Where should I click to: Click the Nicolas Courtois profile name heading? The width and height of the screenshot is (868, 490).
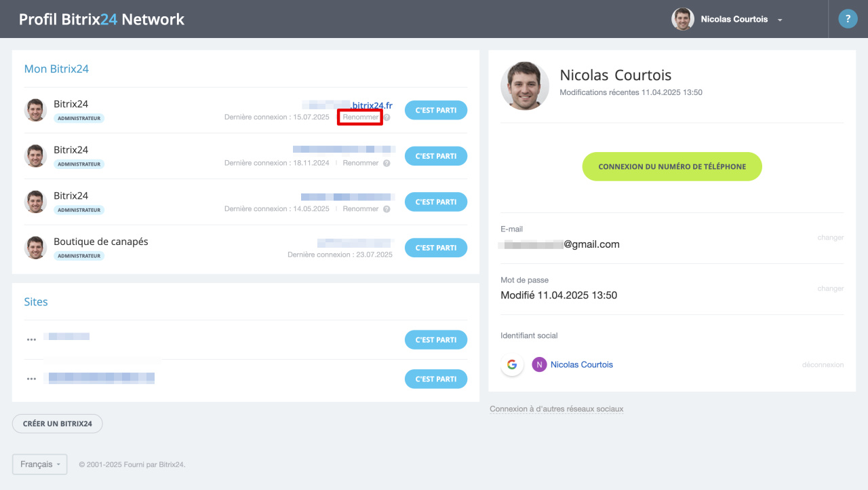tap(616, 75)
